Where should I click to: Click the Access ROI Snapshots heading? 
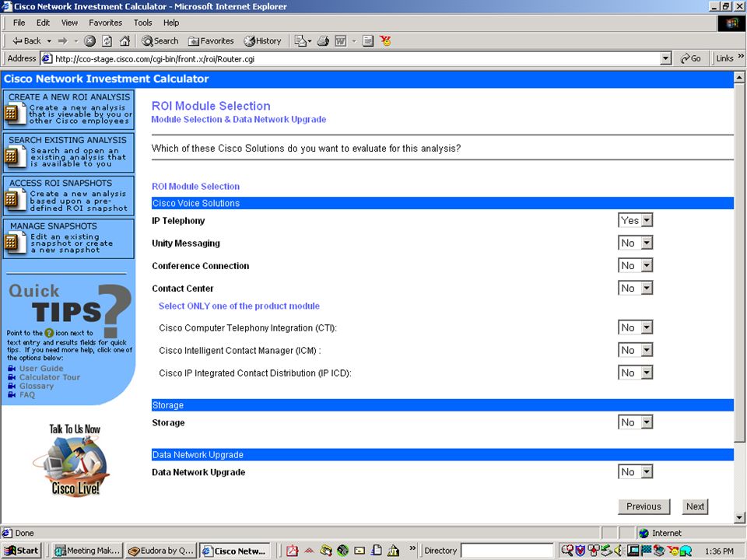click(61, 183)
